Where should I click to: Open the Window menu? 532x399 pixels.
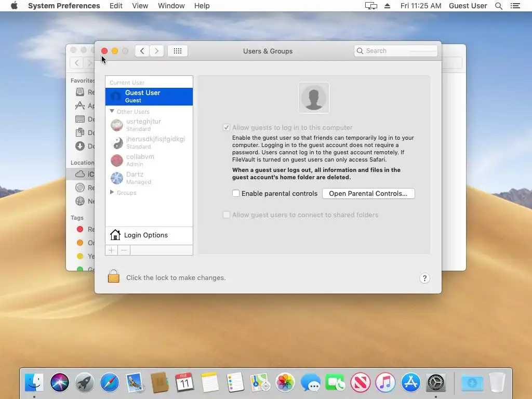(171, 6)
